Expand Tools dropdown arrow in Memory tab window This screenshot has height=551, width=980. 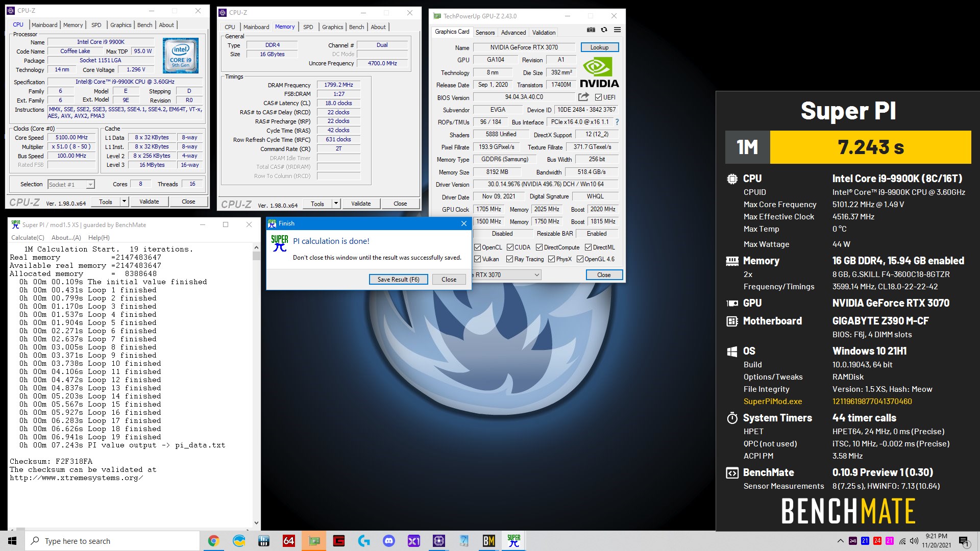point(335,204)
